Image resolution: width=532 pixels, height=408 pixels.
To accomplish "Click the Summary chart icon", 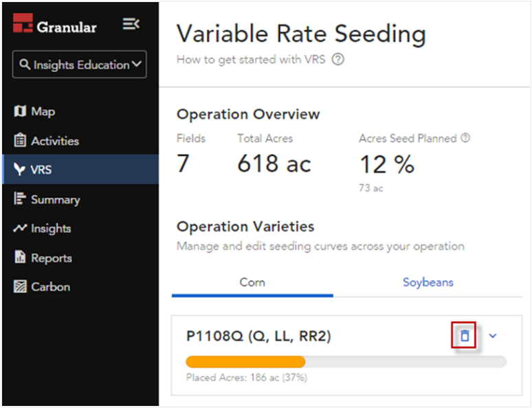I will [x=20, y=199].
